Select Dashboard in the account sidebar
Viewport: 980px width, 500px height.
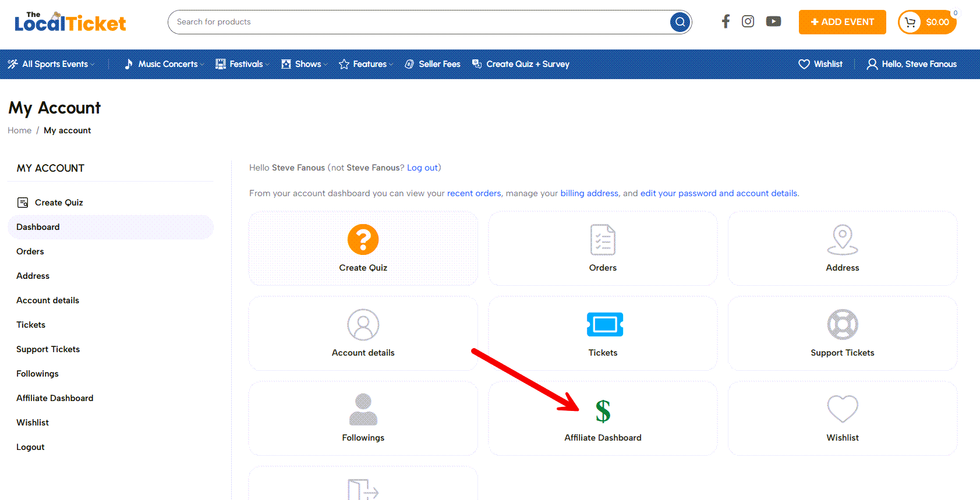point(111,227)
